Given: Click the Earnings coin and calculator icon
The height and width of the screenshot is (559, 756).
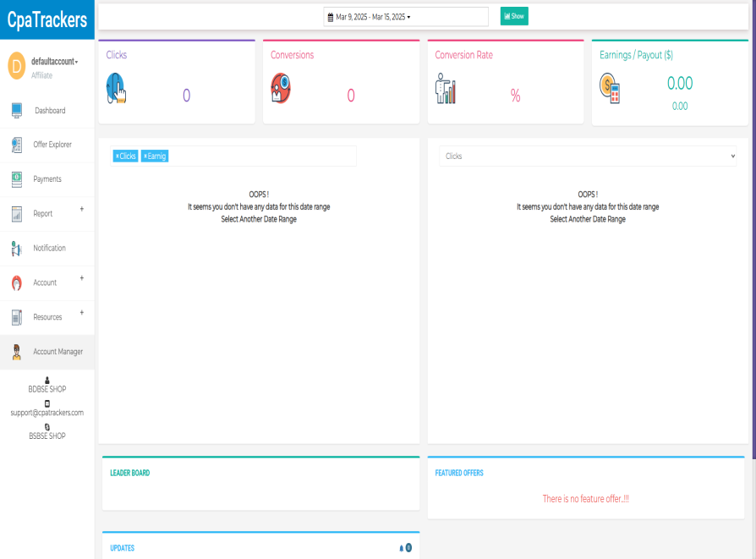Looking at the screenshot, I should (x=610, y=88).
